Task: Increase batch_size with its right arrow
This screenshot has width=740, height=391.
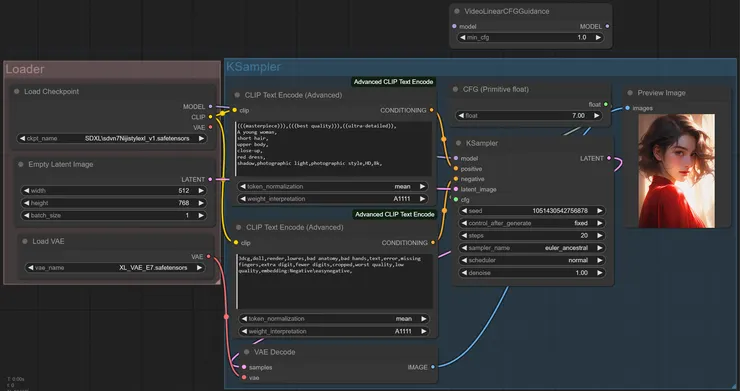Action: click(x=201, y=215)
